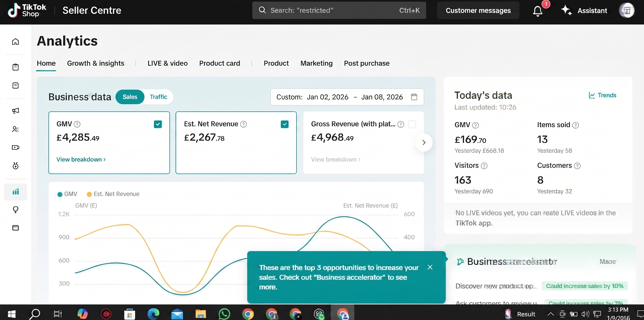This screenshot has width=644, height=320.
Task: Expand Gross Revenue View breakdown
Action: click(x=336, y=159)
